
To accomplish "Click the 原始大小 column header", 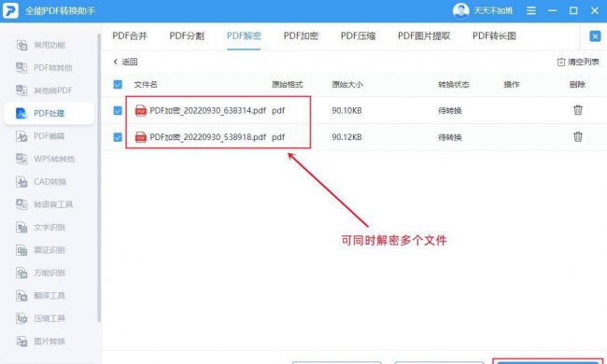I will tap(347, 84).
